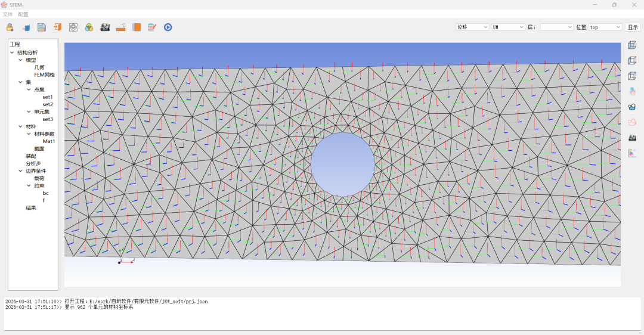Open the top position dropdown
The image size is (644, 335).
coord(605,27)
